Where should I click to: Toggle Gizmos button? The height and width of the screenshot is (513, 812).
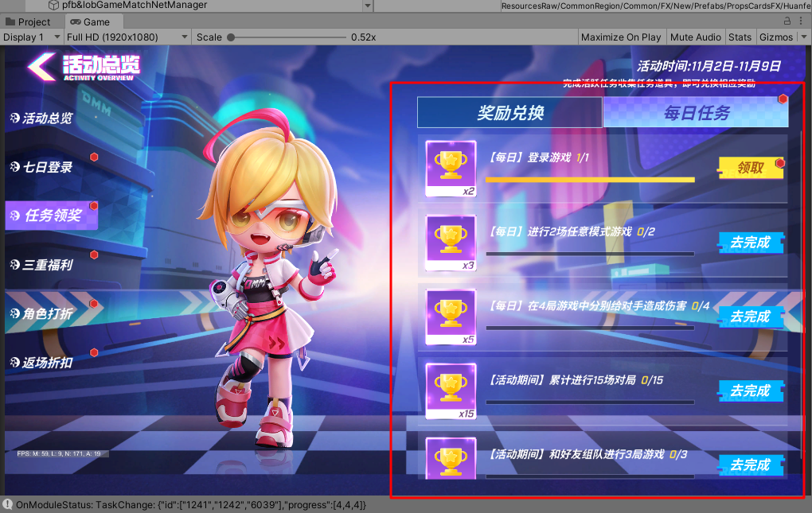[x=775, y=37]
